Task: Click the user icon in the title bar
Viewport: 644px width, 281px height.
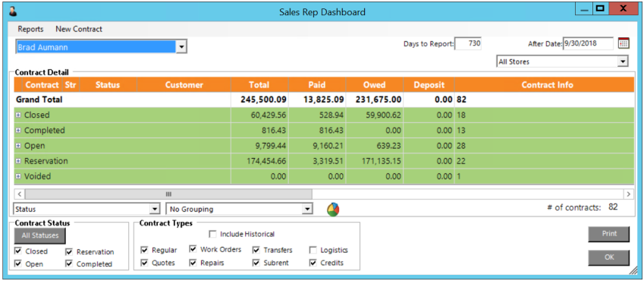Action: tap(12, 12)
